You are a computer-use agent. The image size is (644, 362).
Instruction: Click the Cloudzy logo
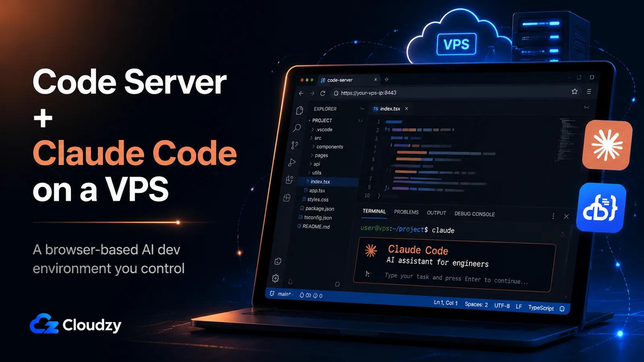pyautogui.click(x=76, y=324)
